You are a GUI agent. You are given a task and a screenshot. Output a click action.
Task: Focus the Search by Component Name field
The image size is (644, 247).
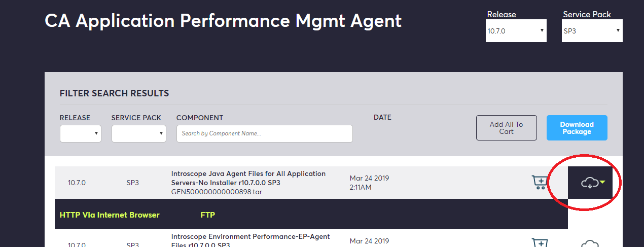pyautogui.click(x=265, y=133)
